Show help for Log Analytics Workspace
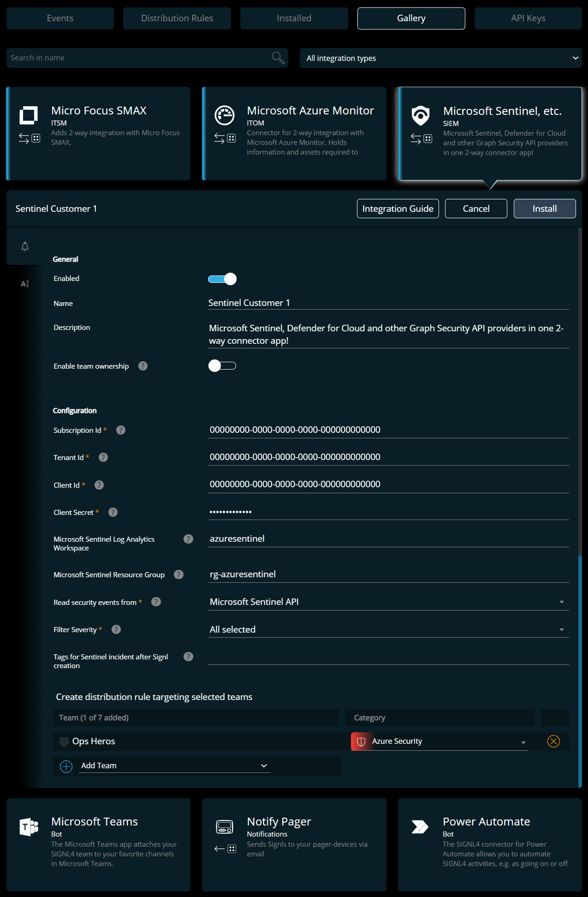 click(x=188, y=539)
